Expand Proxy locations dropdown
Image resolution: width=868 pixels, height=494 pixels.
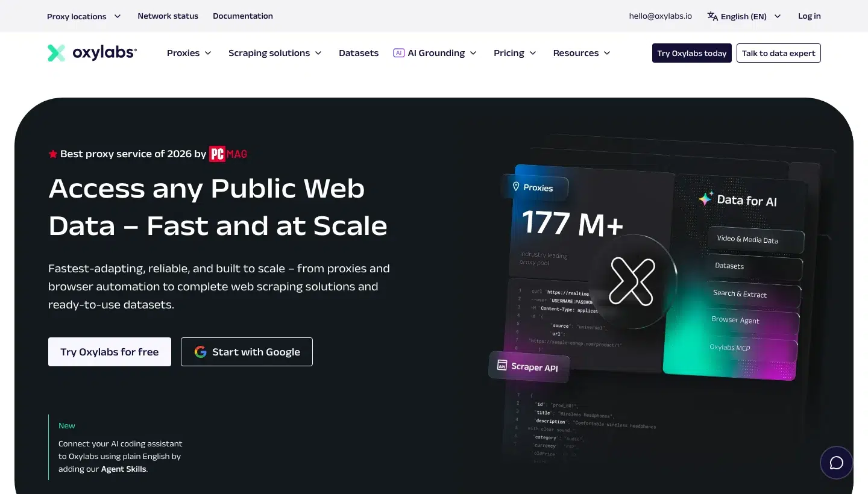[84, 16]
